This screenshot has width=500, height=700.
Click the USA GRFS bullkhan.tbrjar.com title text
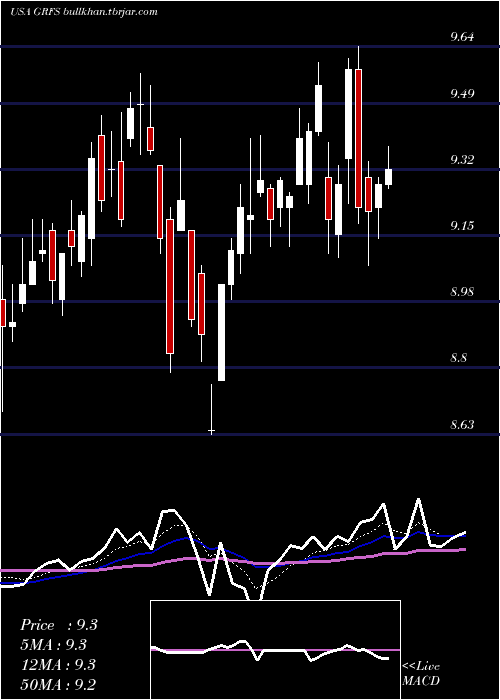click(x=83, y=12)
